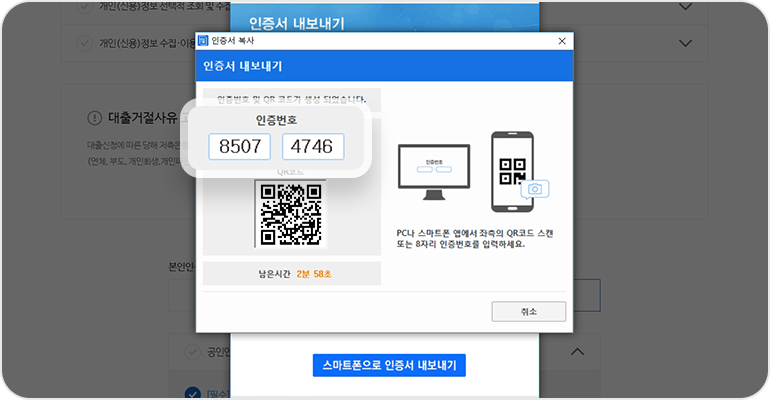Click the 인증번호 label above the code
The height and width of the screenshot is (400, 770).
(276, 120)
